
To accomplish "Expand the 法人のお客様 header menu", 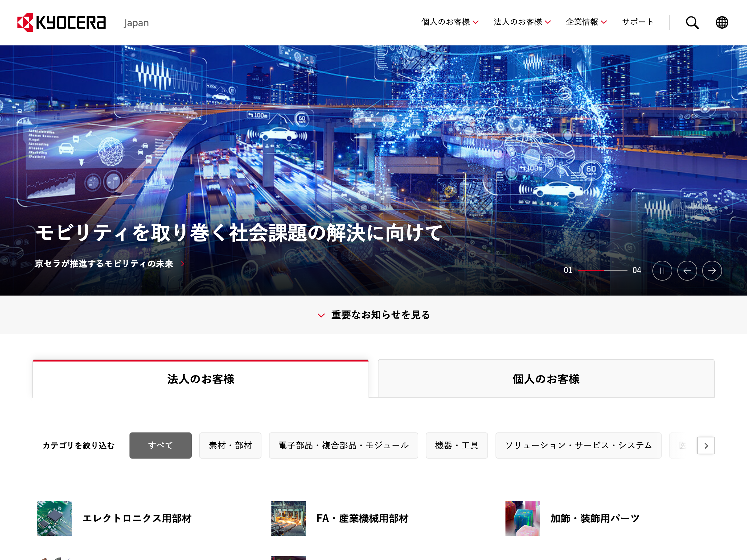I will pyautogui.click(x=522, y=22).
